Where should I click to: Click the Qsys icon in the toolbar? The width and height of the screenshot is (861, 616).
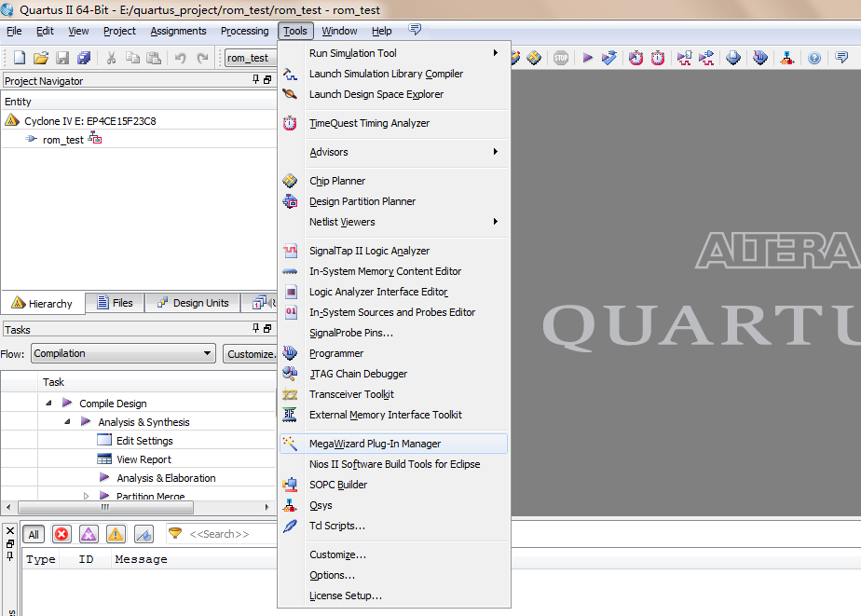pyautogui.click(x=786, y=58)
